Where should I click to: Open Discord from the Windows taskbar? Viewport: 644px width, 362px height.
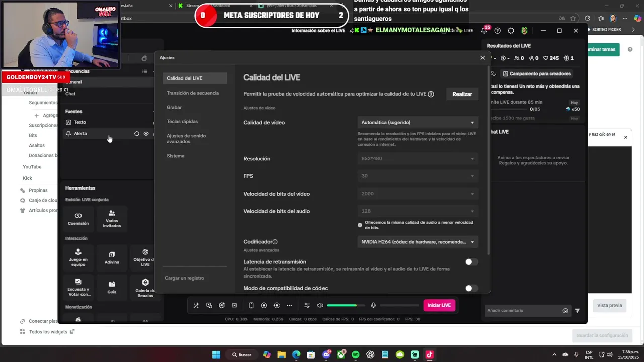click(x=326, y=355)
